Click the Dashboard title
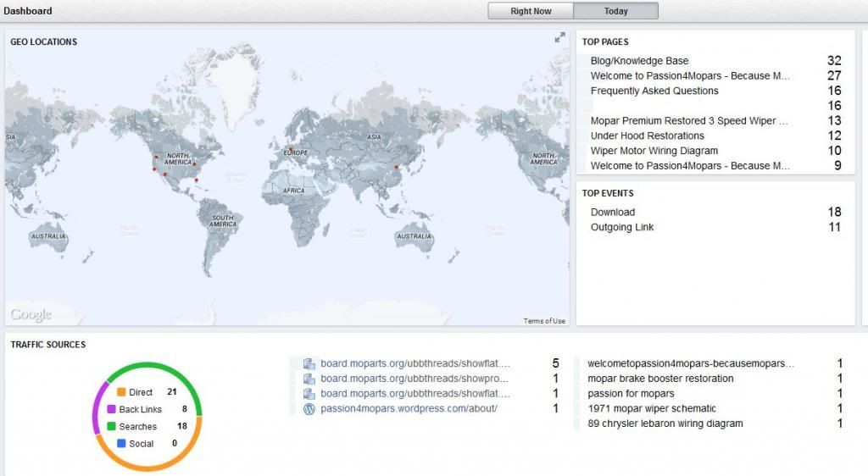868x476 pixels. (28, 11)
